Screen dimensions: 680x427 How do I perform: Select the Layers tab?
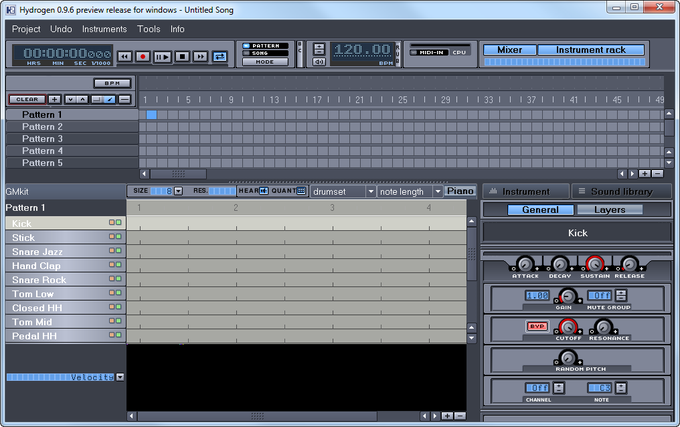coord(610,210)
